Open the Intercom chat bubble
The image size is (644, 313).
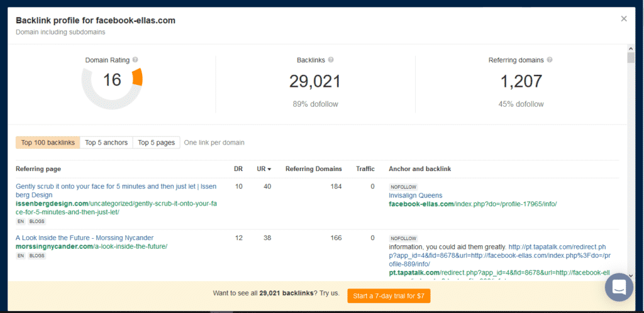click(619, 287)
